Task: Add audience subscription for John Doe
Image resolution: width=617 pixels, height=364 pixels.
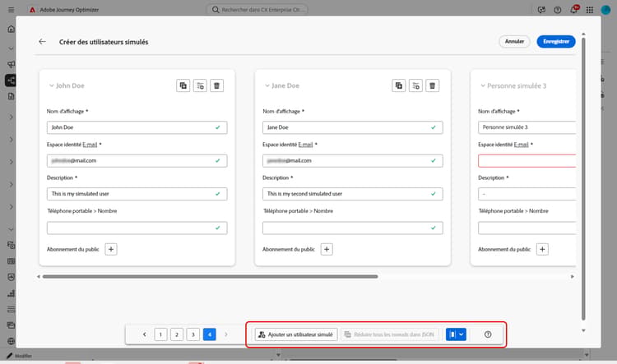Action: [x=111, y=249]
